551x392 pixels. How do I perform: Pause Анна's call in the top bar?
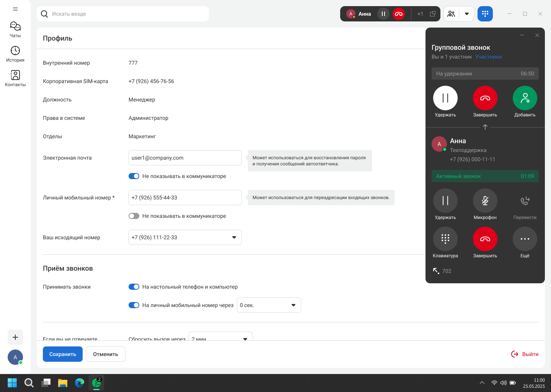[x=383, y=14]
